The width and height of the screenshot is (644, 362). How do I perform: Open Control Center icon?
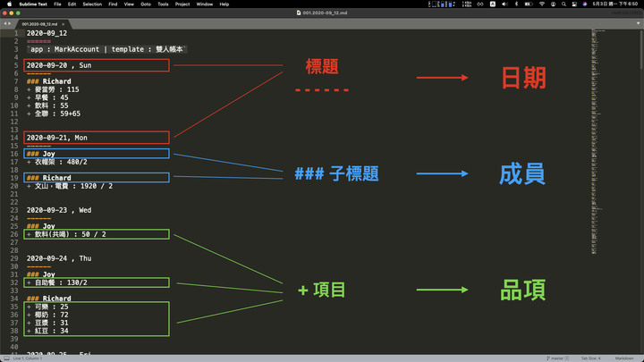574,4
